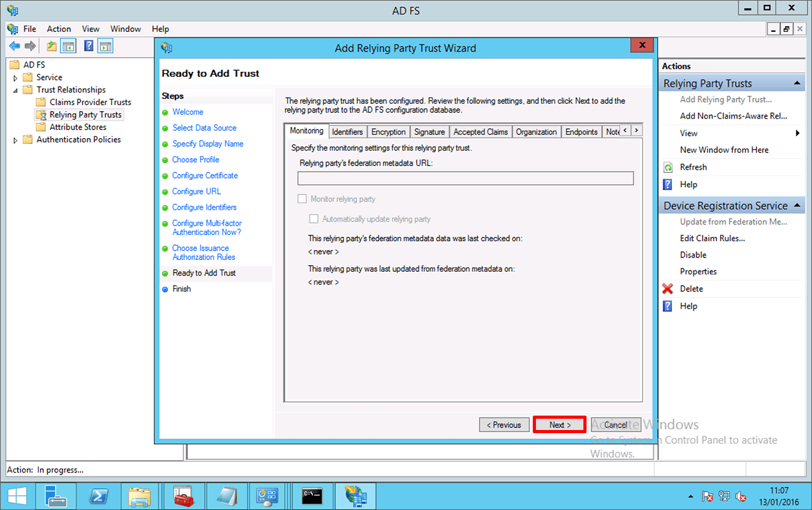This screenshot has width=812, height=510.
Task: Click Add Non-Claims-Aware Rel... action
Action: point(733,116)
